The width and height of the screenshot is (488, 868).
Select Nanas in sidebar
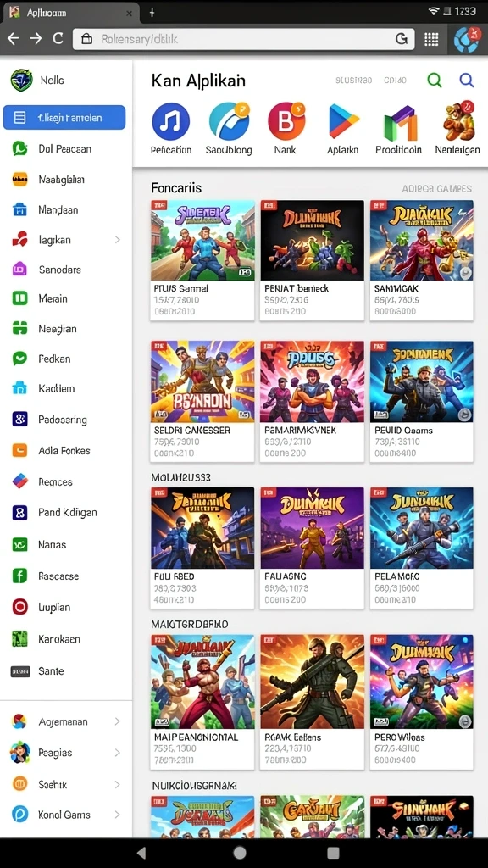pos(66,545)
